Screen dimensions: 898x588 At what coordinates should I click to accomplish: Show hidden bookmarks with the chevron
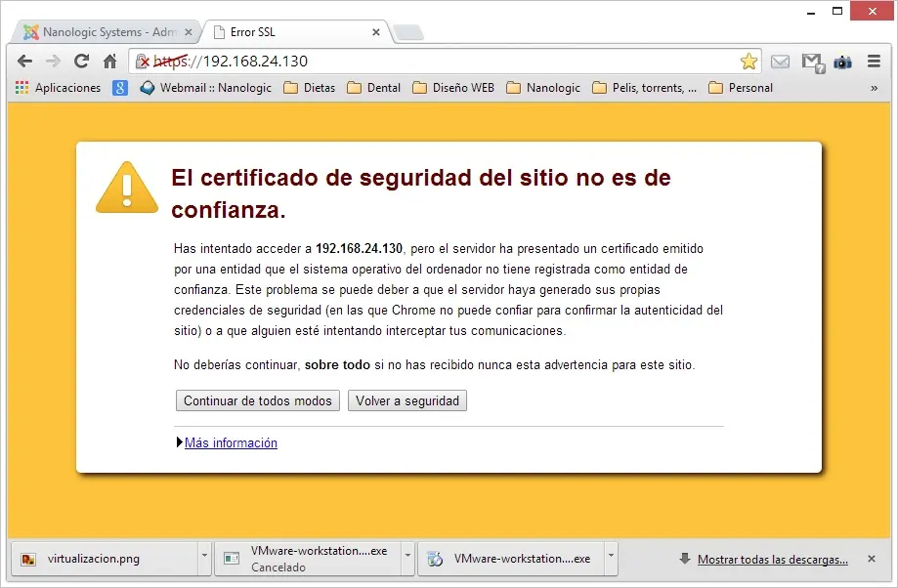pos(874,88)
